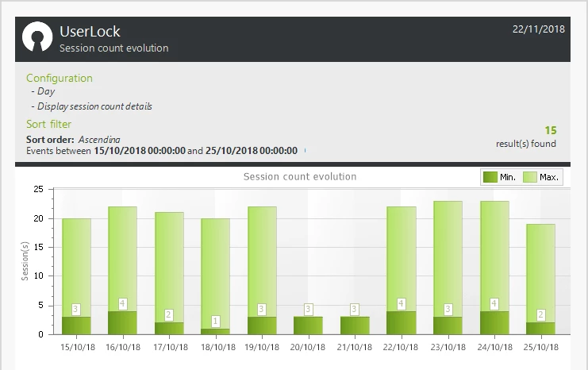The width and height of the screenshot is (588, 370).
Task: Click the Min. legend color swatch
Action: tap(490, 177)
